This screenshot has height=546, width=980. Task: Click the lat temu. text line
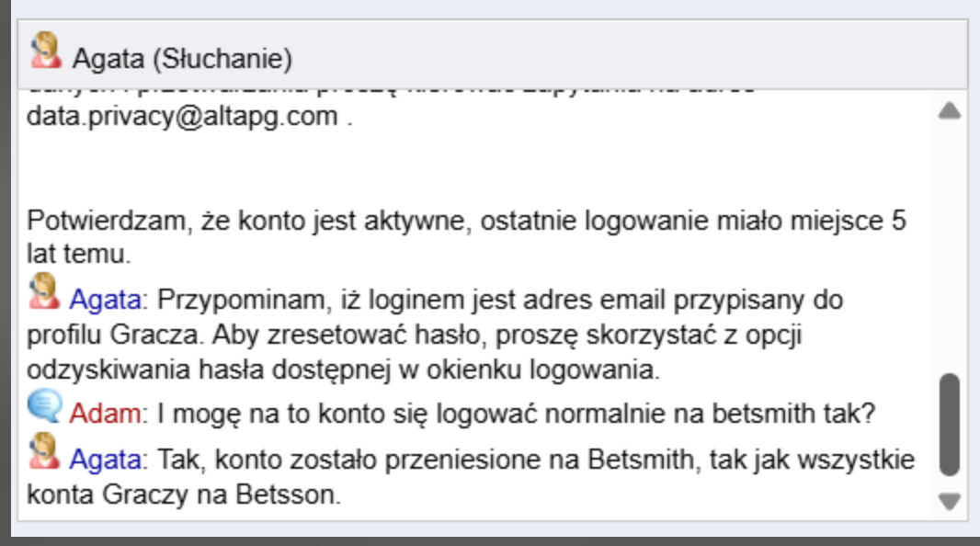coord(79,255)
